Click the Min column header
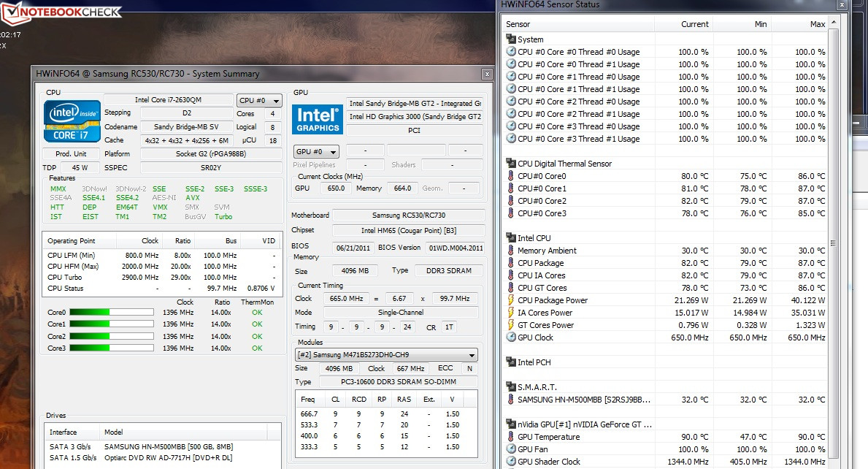The image size is (868, 469). pos(742,24)
